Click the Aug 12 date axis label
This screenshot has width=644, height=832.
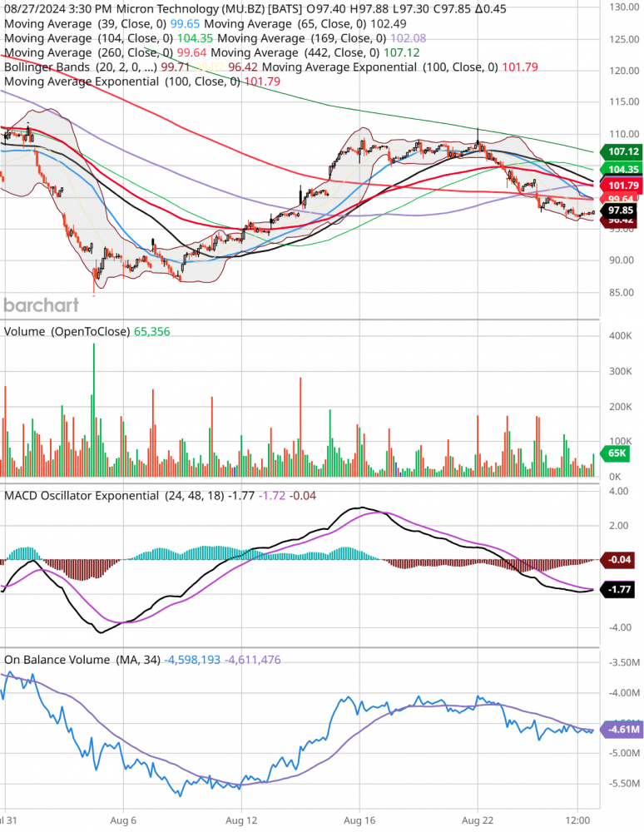(241, 820)
